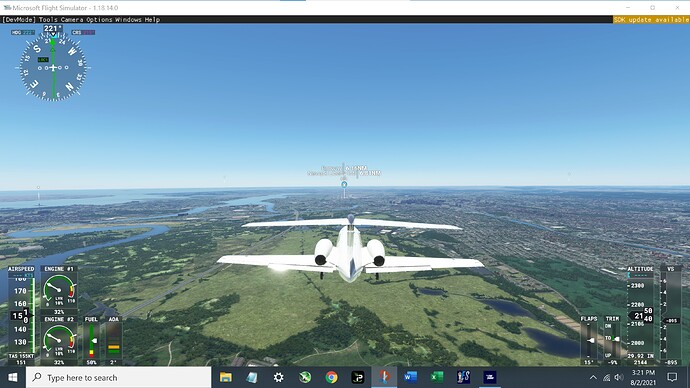Open Microsoft Excel from the taskbar

click(437, 377)
